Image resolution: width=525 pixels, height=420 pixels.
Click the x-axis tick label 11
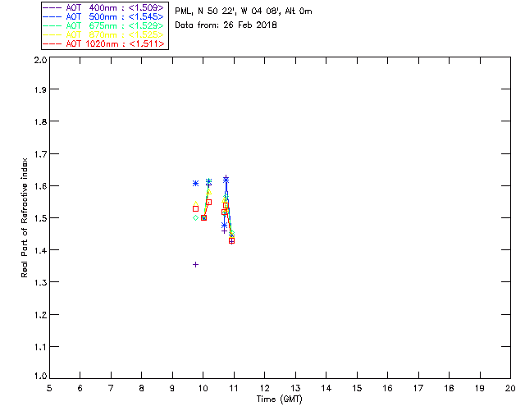coord(234,388)
